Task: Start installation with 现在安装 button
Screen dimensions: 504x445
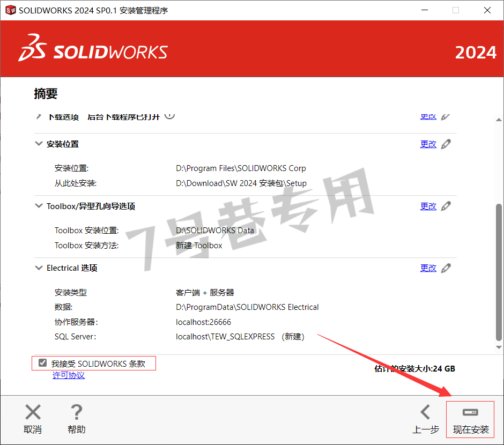Action: 470,419
